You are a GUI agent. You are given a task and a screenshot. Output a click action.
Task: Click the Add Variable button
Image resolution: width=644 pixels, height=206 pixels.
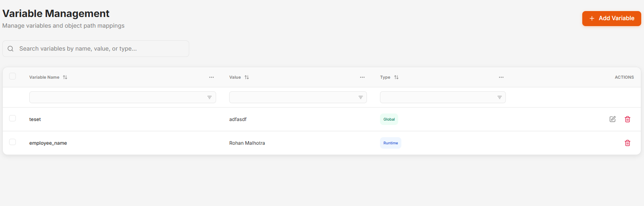tap(611, 19)
